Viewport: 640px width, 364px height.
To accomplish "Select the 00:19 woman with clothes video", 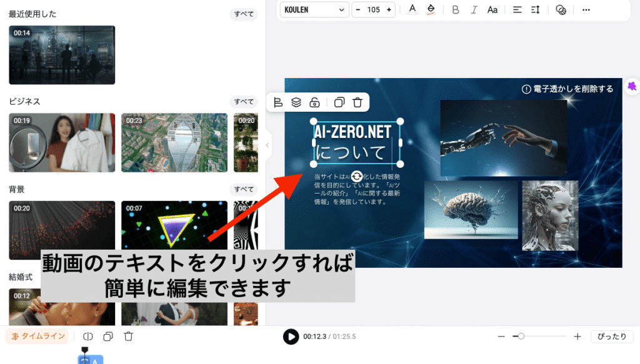I will tap(62, 142).
